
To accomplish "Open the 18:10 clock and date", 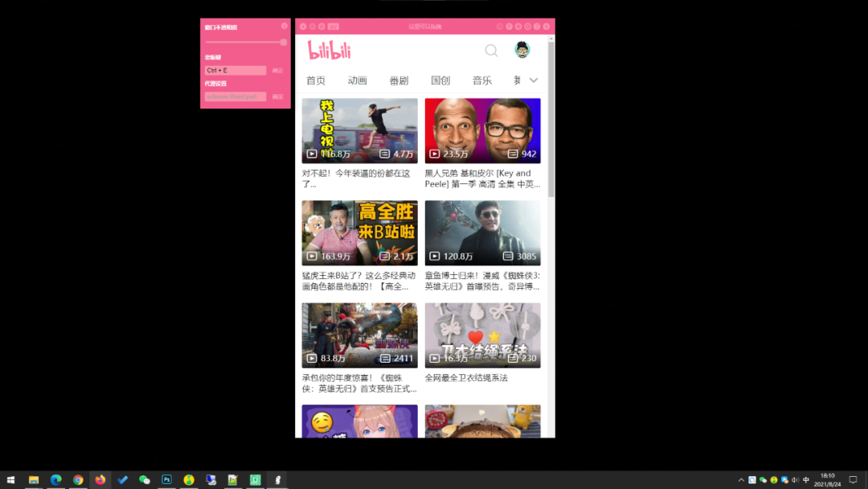I will click(828, 479).
